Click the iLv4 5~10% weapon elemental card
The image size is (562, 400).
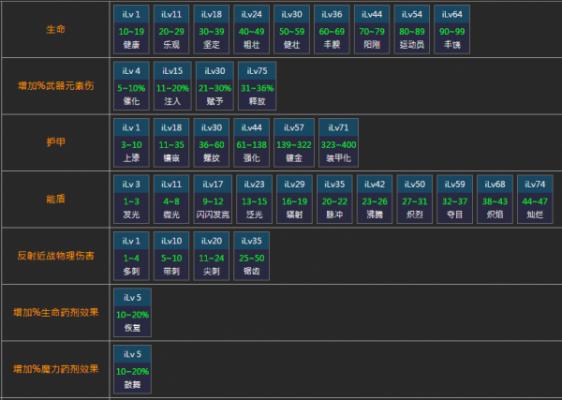131,86
